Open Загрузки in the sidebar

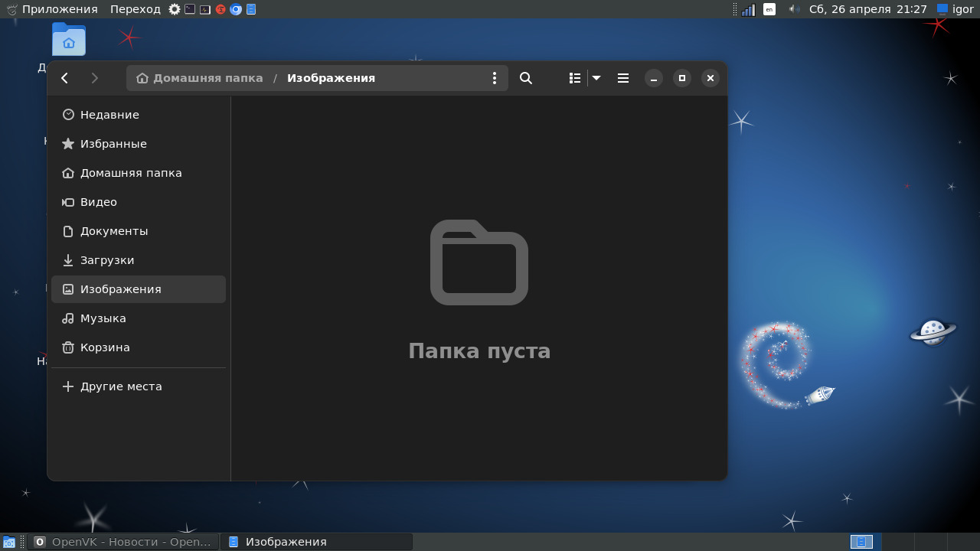coord(107,260)
